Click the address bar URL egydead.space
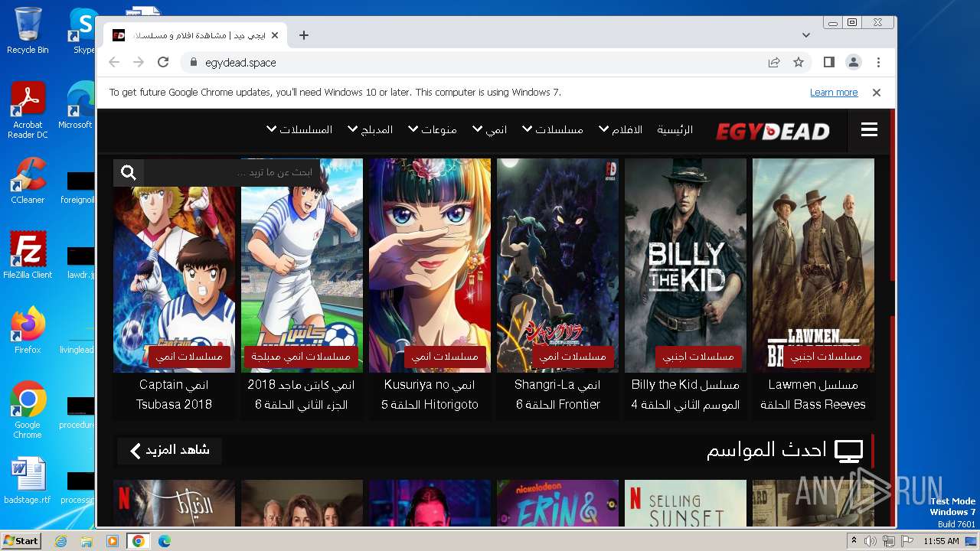980x551 pixels. click(x=240, y=63)
